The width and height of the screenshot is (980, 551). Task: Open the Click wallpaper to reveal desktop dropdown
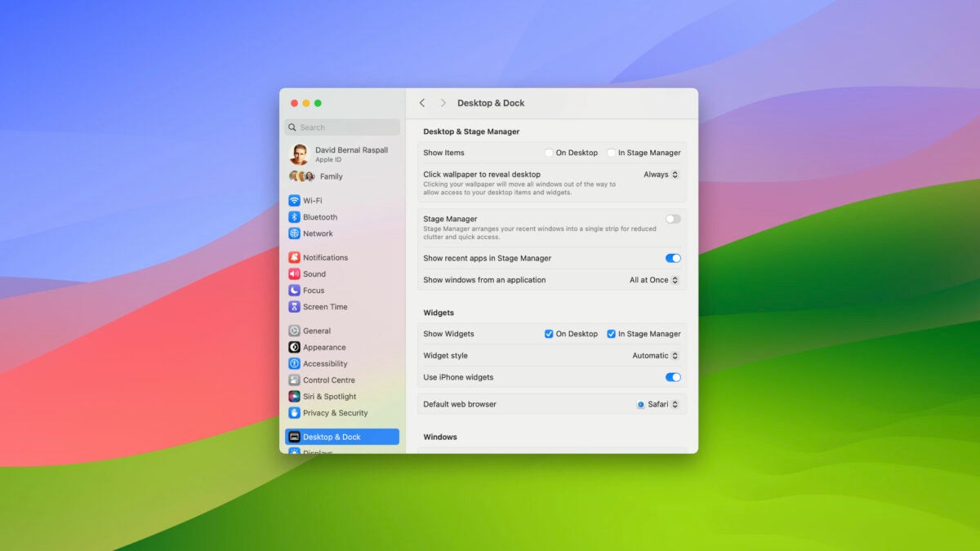[660, 174]
